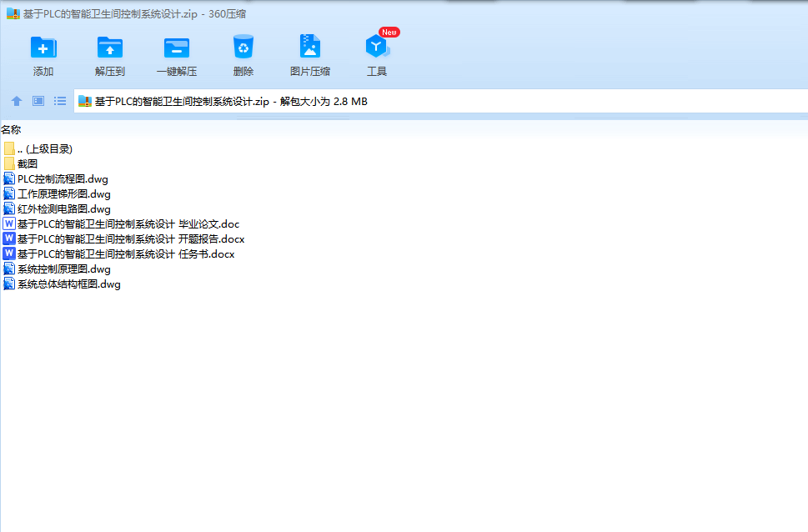This screenshot has width=808, height=532.
Task: Click the Word icon of 毕业论文.doc
Action: tap(9, 223)
